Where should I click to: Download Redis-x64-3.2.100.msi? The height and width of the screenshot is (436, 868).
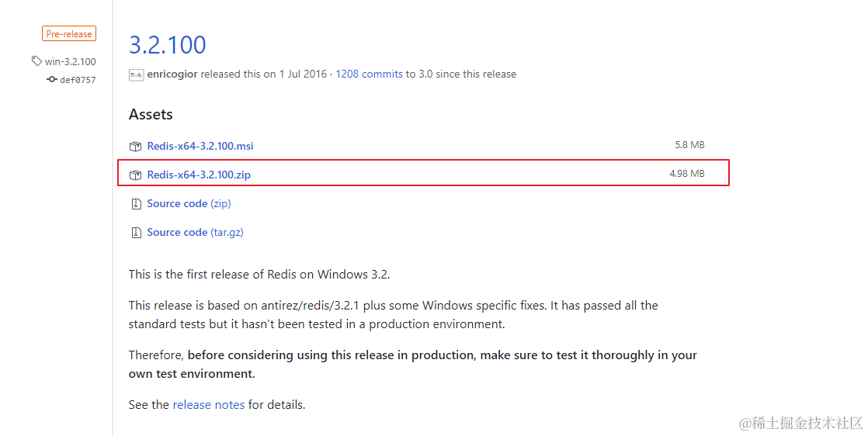click(200, 146)
